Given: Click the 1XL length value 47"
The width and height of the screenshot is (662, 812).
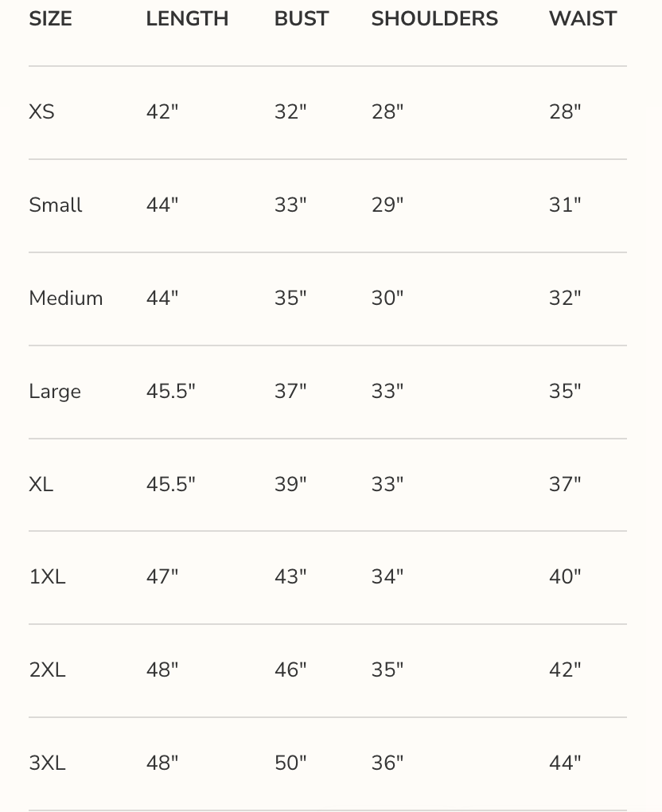Looking at the screenshot, I should (162, 577).
